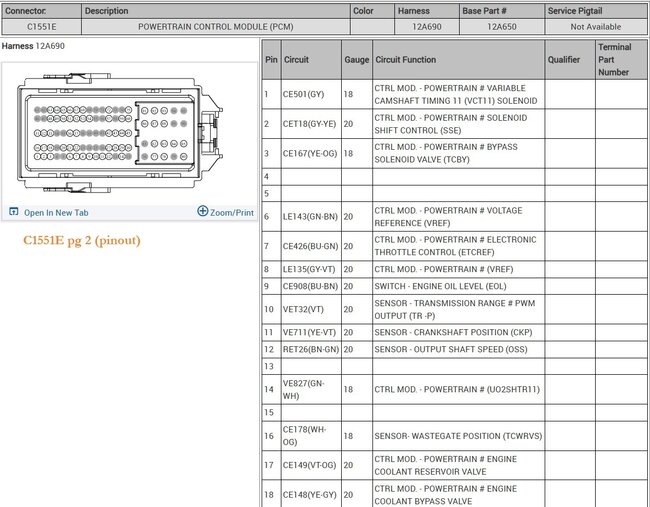
Task: Click SENSOR- WASTEGATE POSITION (TCWRVS)
Action: pos(458,436)
